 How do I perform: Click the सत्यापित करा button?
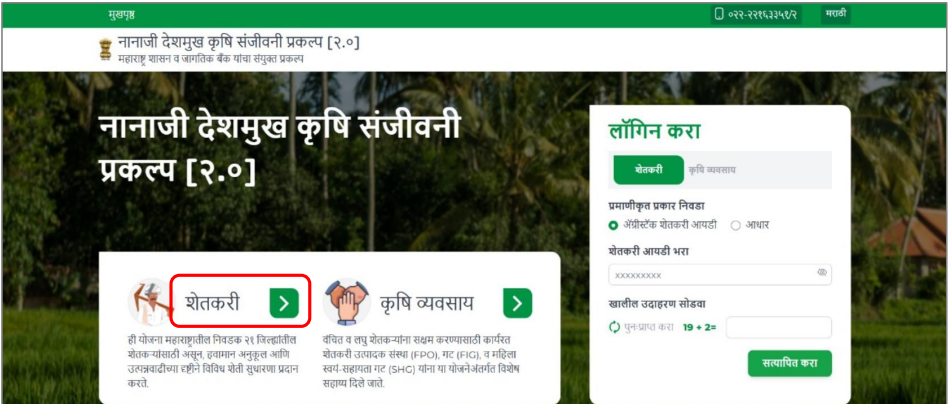(790, 363)
